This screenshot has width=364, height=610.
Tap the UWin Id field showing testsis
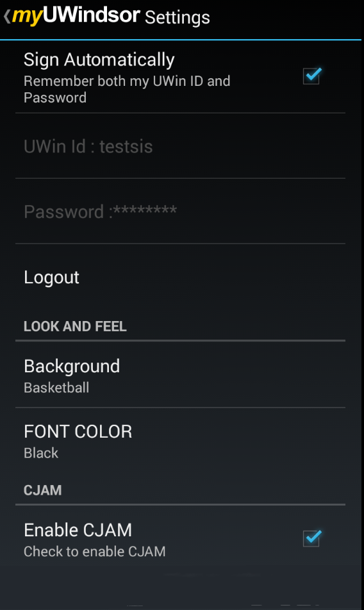pos(181,146)
